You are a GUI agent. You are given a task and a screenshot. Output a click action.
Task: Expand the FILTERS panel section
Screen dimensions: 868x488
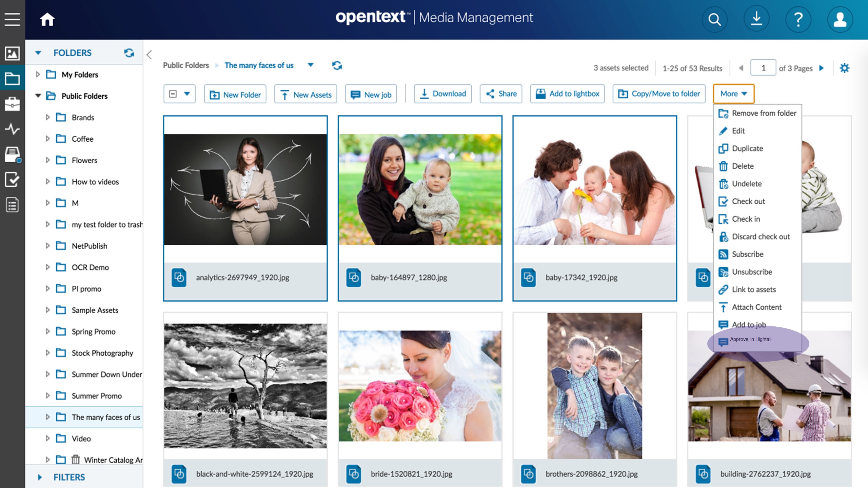[40, 477]
